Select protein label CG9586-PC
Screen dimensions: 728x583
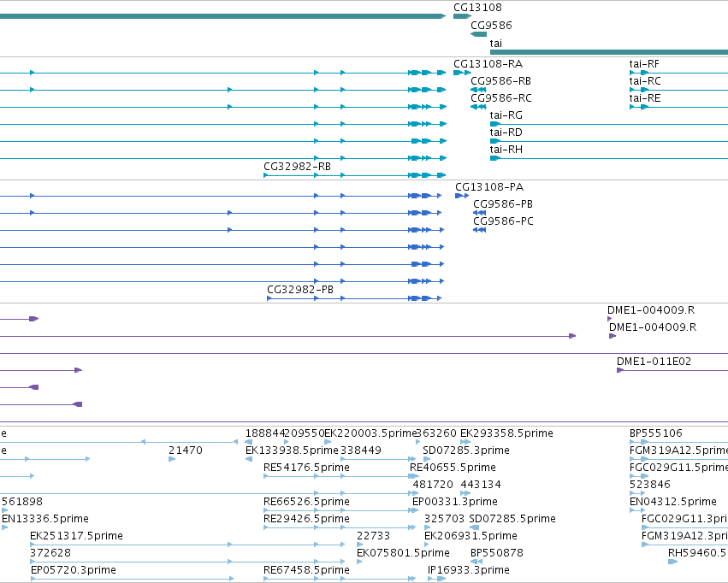click(503, 221)
